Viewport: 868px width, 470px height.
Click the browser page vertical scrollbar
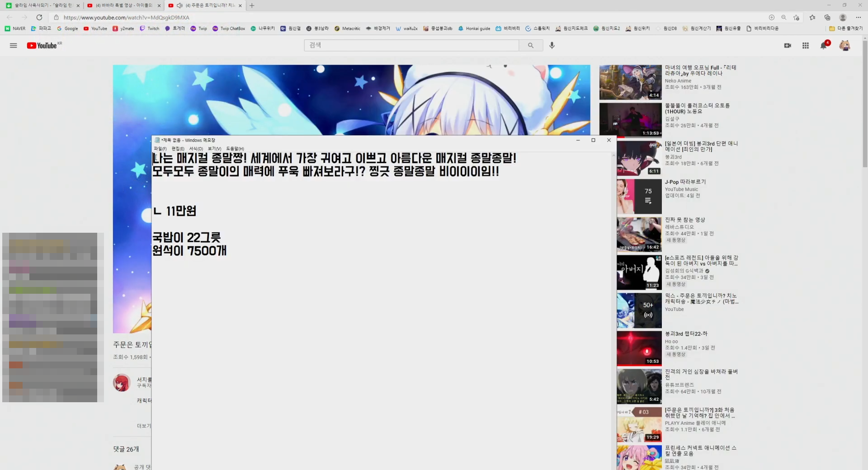point(865,104)
